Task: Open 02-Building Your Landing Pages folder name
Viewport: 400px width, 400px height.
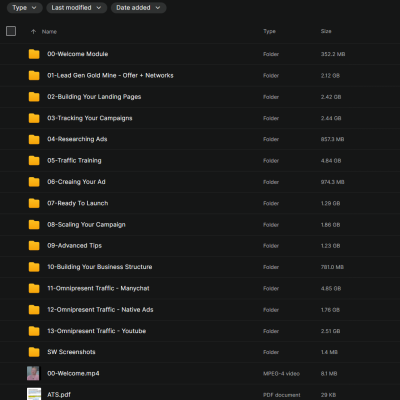Action: 94,97
